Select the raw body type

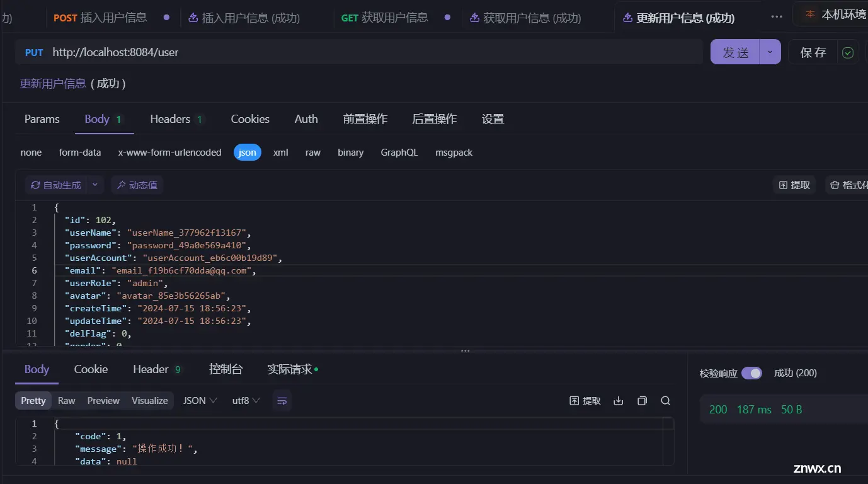pyautogui.click(x=313, y=153)
